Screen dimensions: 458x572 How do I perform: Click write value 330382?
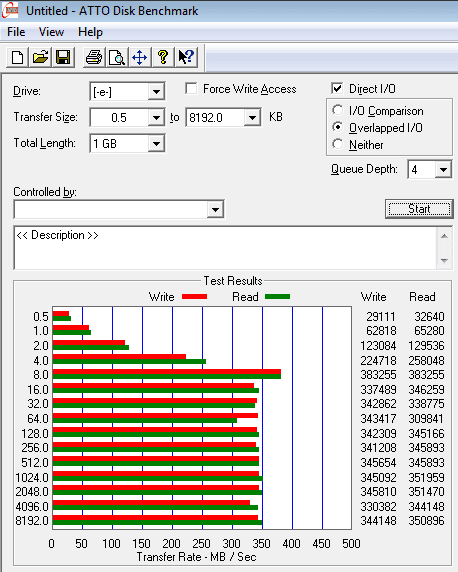pos(378,506)
